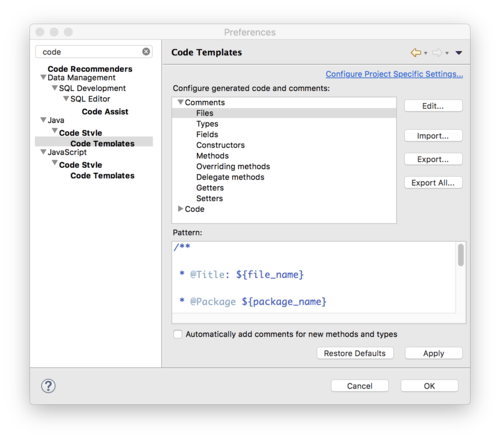Click the forward navigation arrow icon
Image resolution: width=500 pixels, height=440 pixels.
click(437, 53)
